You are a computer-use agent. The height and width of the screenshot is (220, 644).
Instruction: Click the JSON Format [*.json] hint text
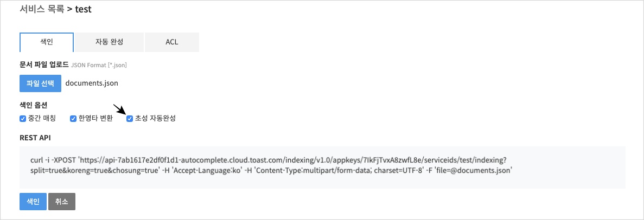[99, 65]
